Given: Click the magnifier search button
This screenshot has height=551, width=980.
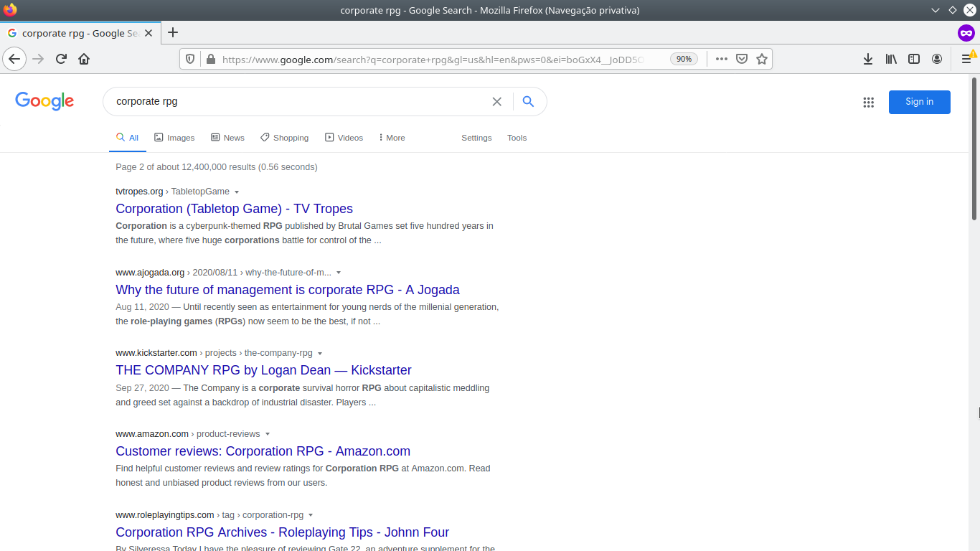Looking at the screenshot, I should (528, 102).
